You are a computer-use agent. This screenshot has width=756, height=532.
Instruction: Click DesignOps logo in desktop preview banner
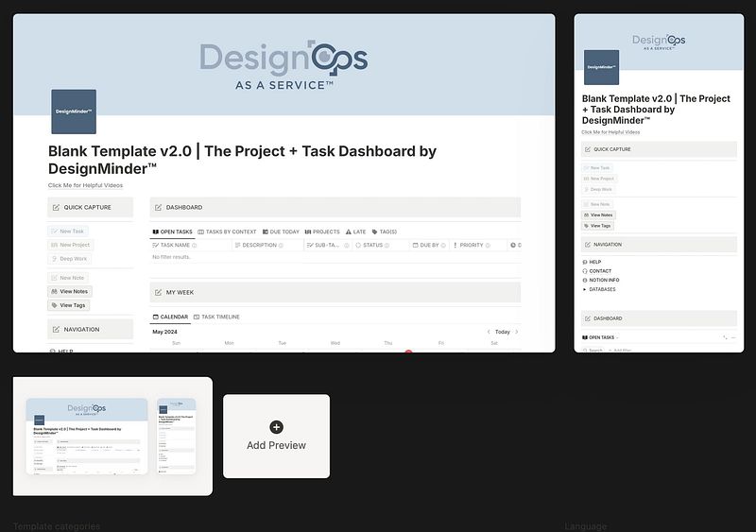(x=284, y=65)
